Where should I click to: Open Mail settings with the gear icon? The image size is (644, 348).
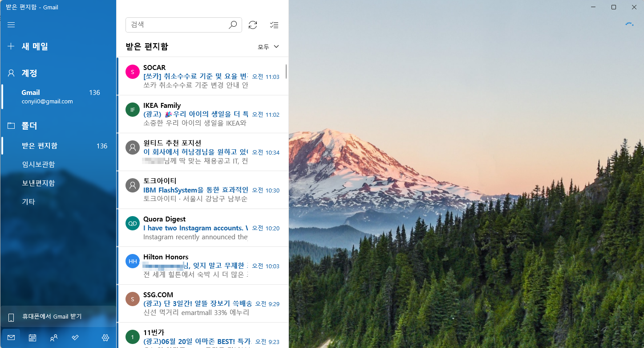click(105, 337)
